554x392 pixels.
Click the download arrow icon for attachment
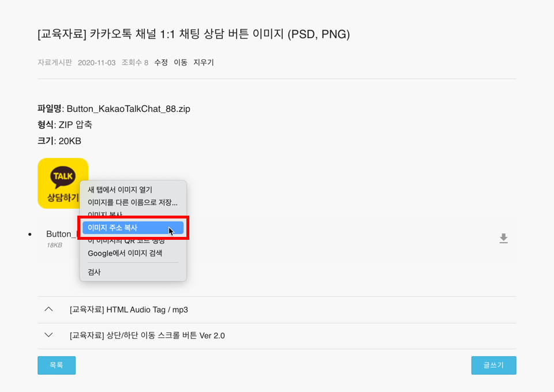[x=503, y=238]
